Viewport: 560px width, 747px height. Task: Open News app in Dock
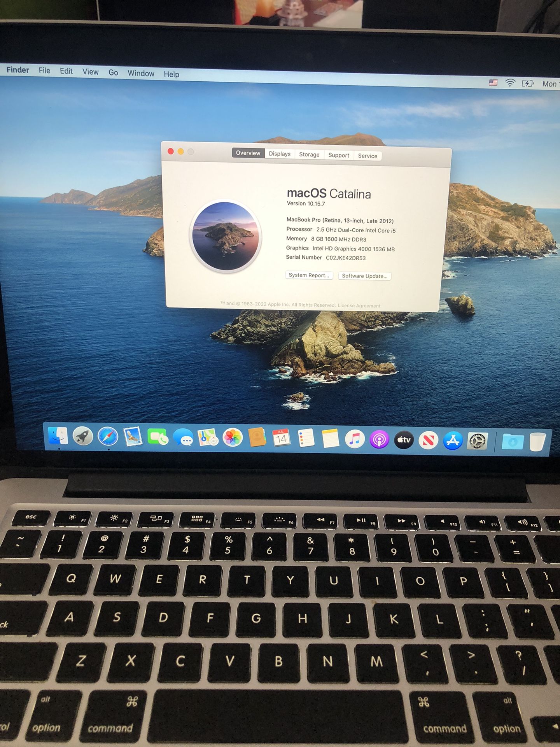tap(428, 440)
